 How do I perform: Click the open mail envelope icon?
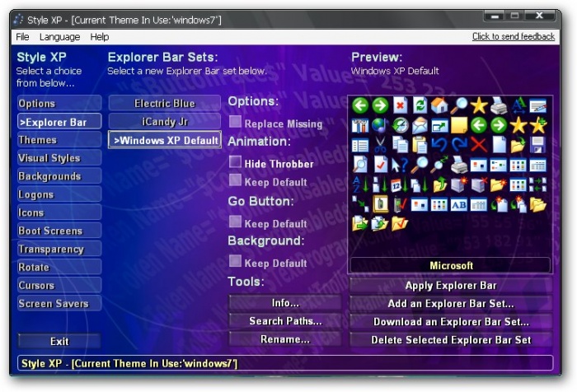pyautogui.click(x=420, y=126)
